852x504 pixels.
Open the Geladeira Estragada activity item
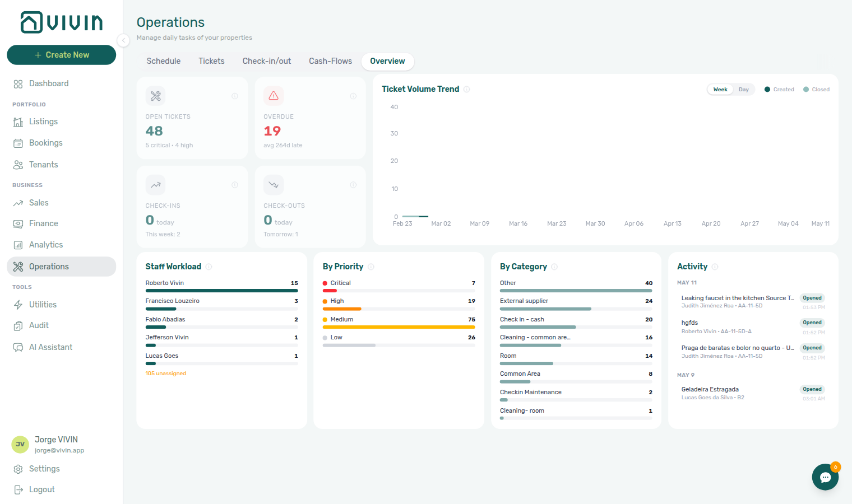(x=753, y=393)
